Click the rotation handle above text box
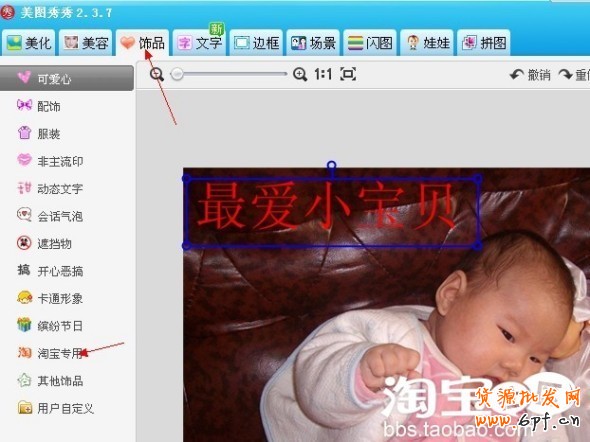The height and width of the screenshot is (442, 590). coord(331,165)
